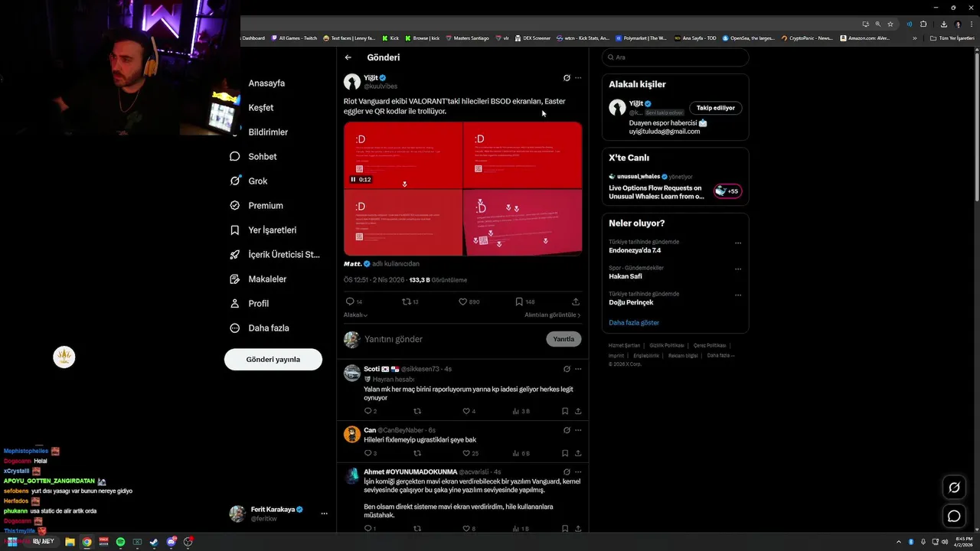Open more options for Endonezya'da 7.4 trend

click(738, 243)
